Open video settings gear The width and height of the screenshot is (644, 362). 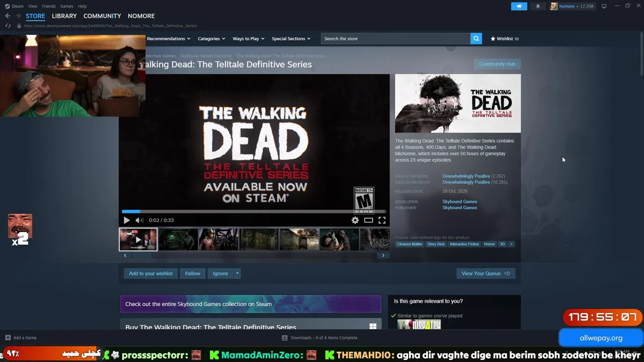point(355,220)
